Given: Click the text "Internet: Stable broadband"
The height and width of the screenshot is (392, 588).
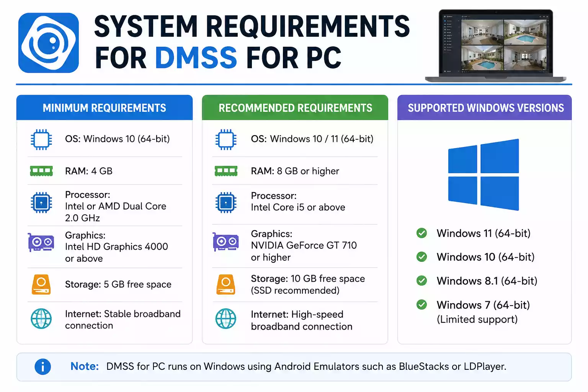Looking at the screenshot, I should point(123,314).
